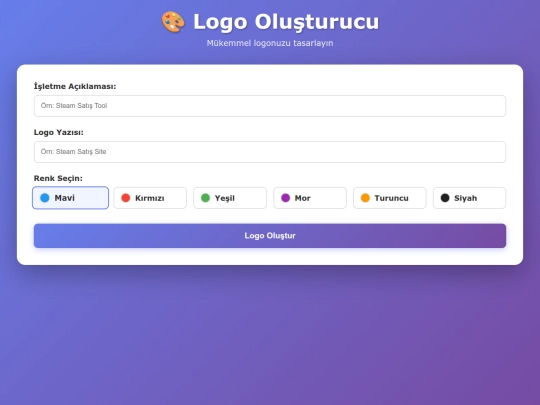Viewport: 540px width, 405px height.
Task: Click the Logo Oluşturucu heading text
Action: point(286,22)
